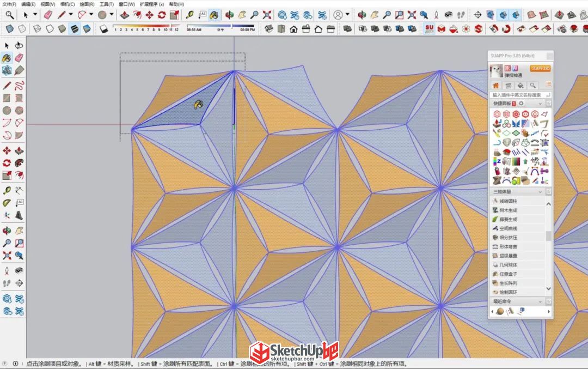Open the SUAPP paint bucket tab icon

click(x=520, y=86)
